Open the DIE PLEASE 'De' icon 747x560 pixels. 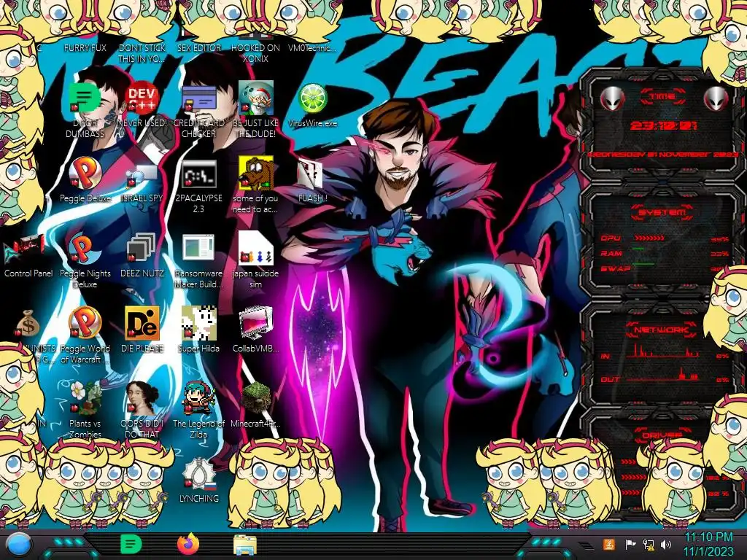pyautogui.click(x=142, y=324)
